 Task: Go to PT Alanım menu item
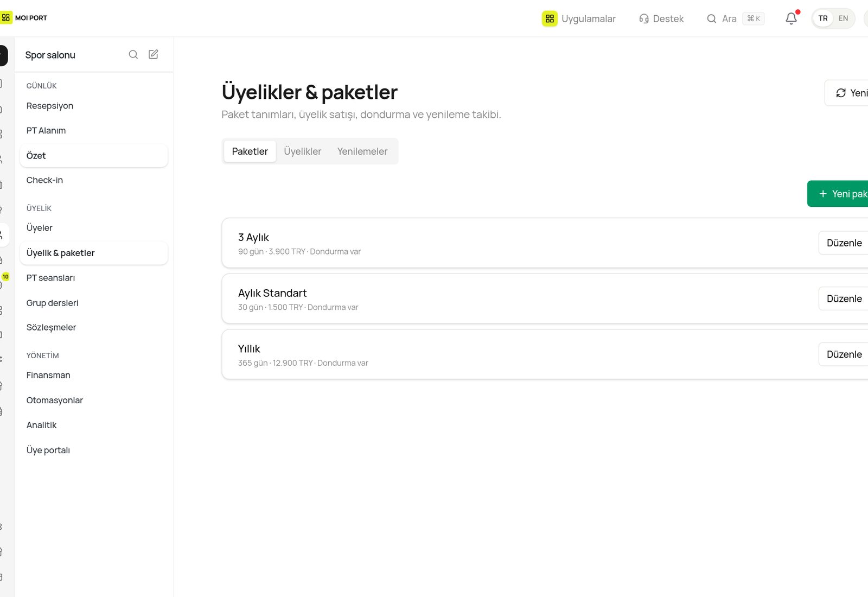pos(93,131)
